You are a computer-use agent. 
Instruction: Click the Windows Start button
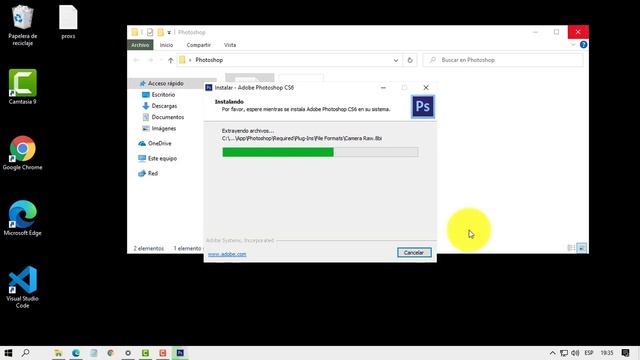[8, 353]
